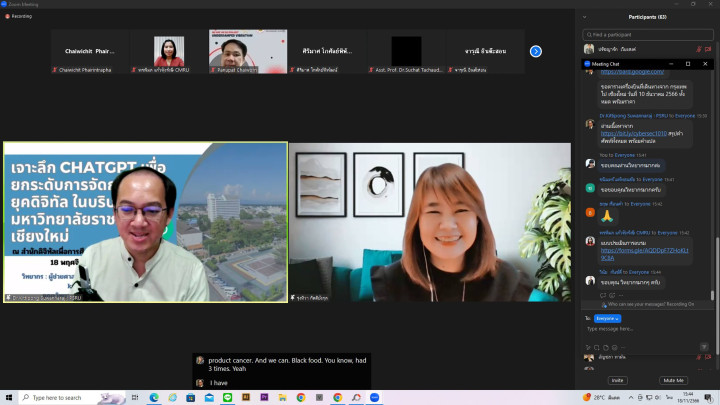Open Microsoft Store from taskbar
Image resolution: width=720 pixels, height=405 pixels.
191,397
